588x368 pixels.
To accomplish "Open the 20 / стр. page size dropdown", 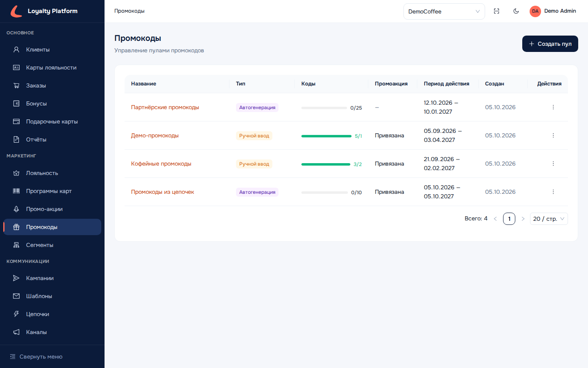I will (549, 219).
